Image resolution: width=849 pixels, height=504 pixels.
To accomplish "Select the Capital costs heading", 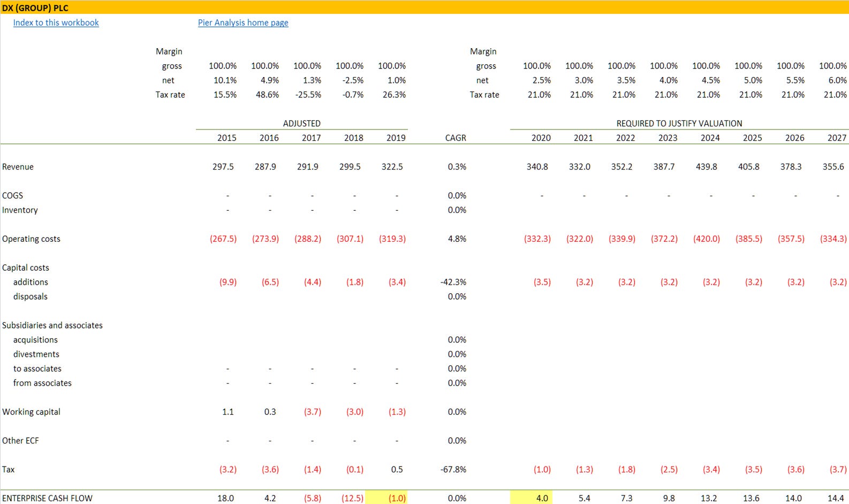I will coord(25,268).
